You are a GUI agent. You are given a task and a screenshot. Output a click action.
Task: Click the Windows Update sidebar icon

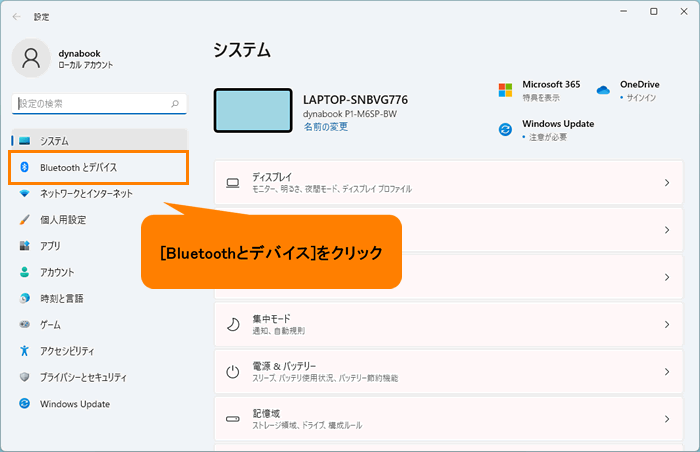coord(25,403)
